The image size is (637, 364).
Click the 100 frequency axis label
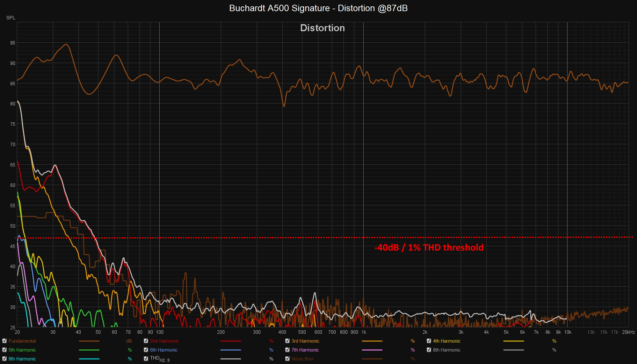click(160, 332)
